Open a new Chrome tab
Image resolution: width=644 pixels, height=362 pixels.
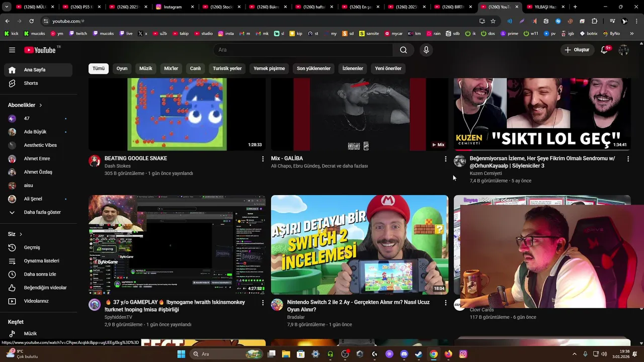pyautogui.click(x=575, y=7)
